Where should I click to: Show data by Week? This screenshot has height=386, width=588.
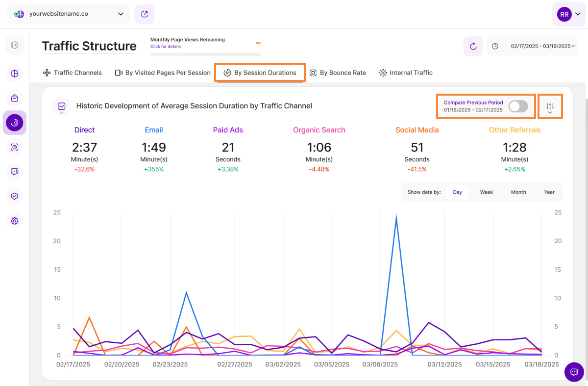click(486, 192)
